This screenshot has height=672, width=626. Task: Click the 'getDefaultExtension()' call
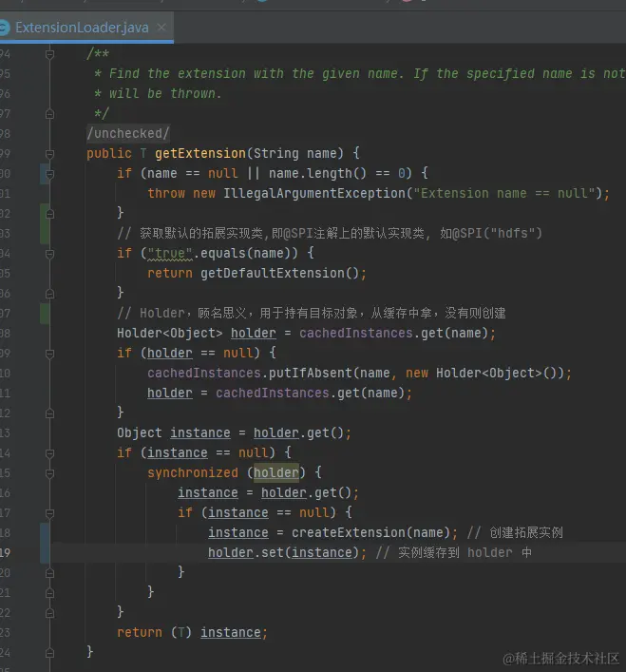pyautogui.click(x=279, y=273)
